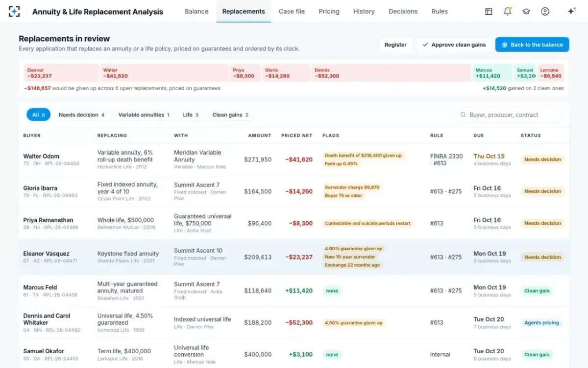
Task: Filter by Variable annuities
Action: click(144, 115)
